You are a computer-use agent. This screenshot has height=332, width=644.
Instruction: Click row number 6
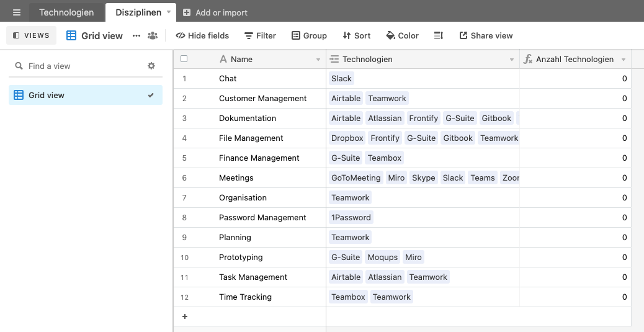[184, 178]
